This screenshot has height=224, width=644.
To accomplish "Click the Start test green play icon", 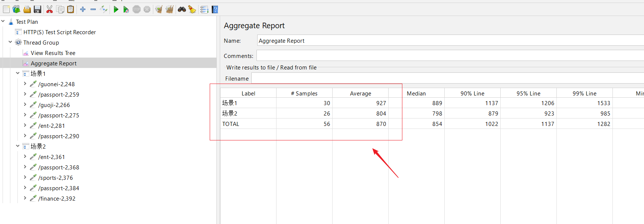I will pos(116,9).
